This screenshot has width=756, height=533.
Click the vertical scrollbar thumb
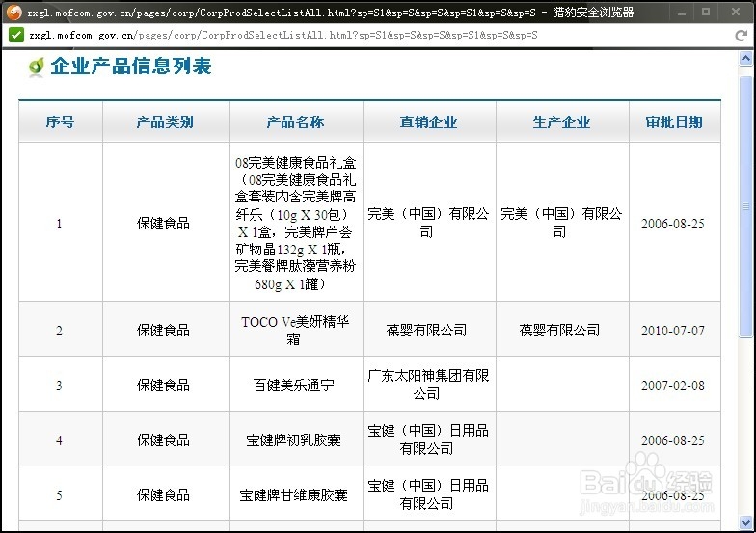coord(745,206)
